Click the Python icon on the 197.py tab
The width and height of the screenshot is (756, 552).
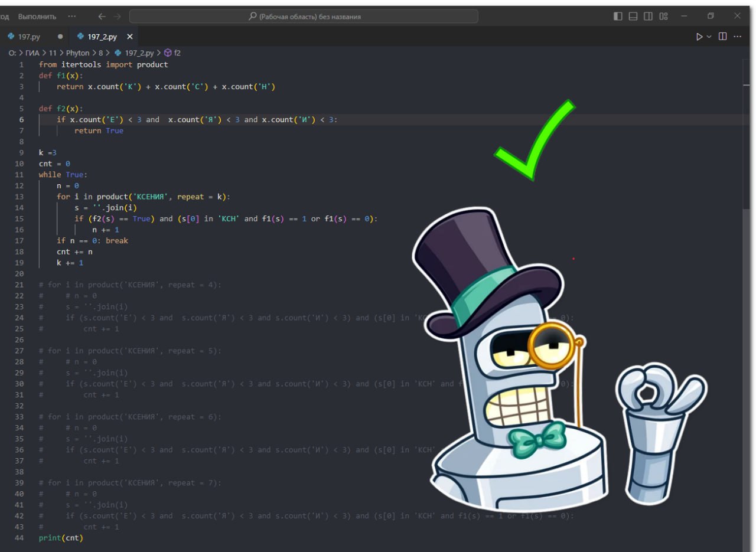tap(11, 37)
